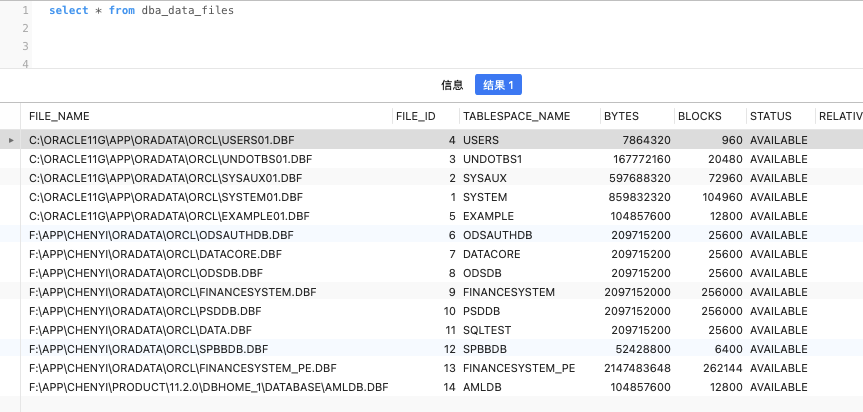
Task: Select the ODSAUTHDB.DBF file row
Action: [161, 235]
